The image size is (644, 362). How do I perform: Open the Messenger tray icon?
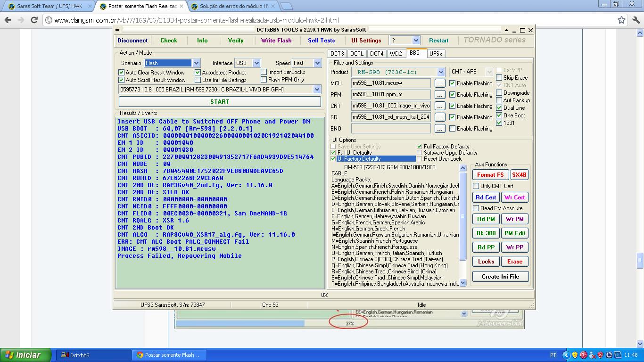(x=592, y=355)
